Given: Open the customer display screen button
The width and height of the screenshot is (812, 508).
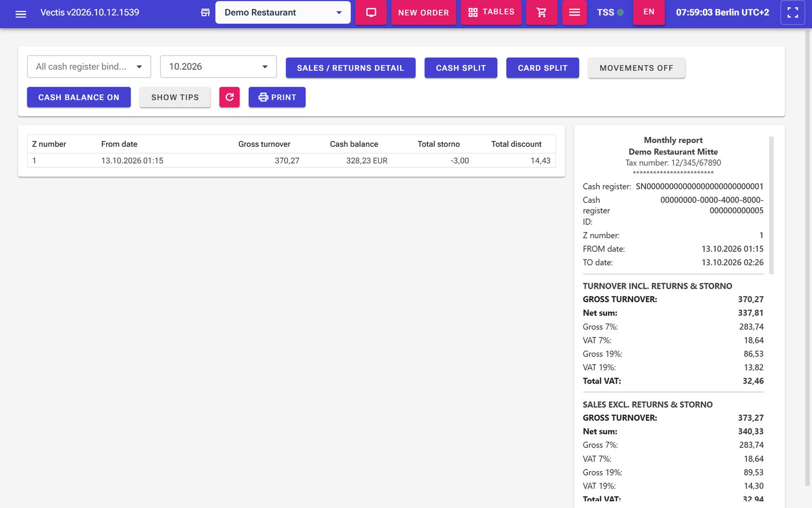Looking at the screenshot, I should pyautogui.click(x=371, y=12).
